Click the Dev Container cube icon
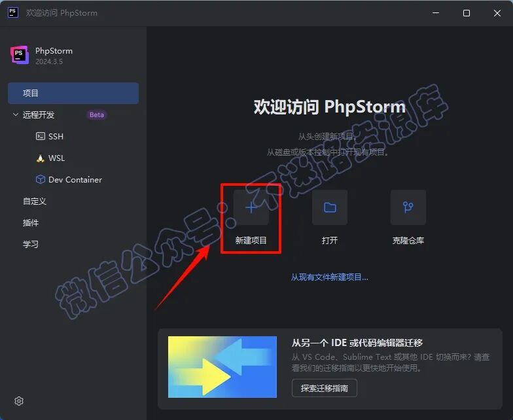Screen dimensions: 513x420 (x=41, y=179)
